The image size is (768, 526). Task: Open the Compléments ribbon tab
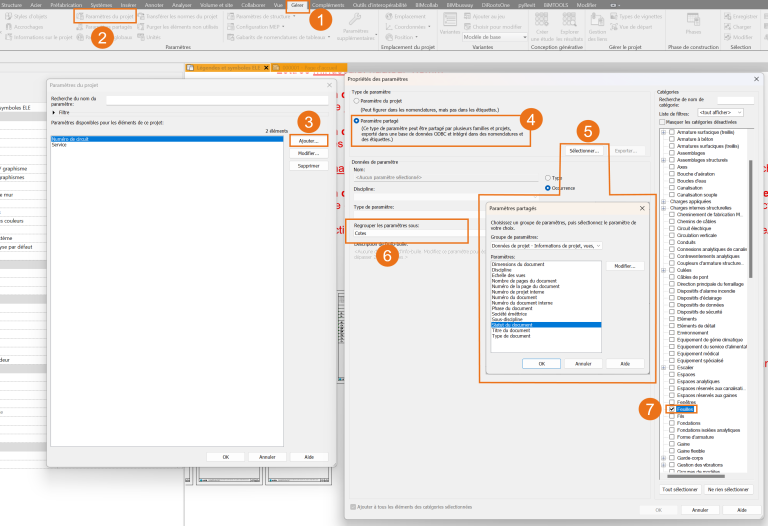pos(328,5)
